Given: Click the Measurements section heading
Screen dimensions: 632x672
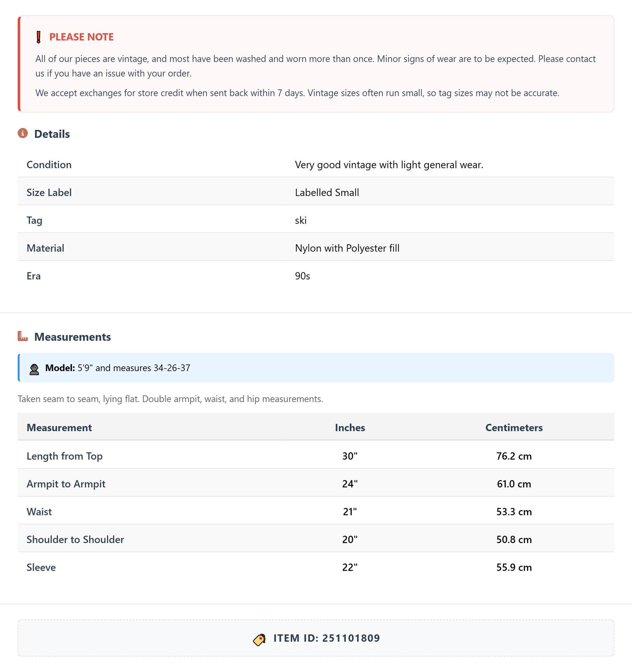Looking at the screenshot, I should tap(73, 337).
